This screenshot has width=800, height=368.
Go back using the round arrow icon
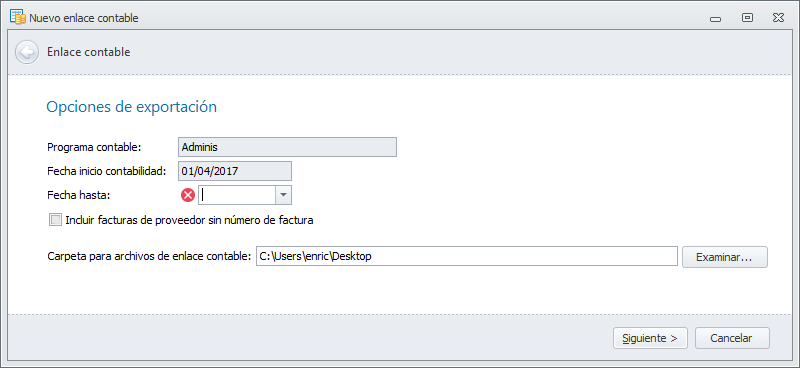(27, 52)
